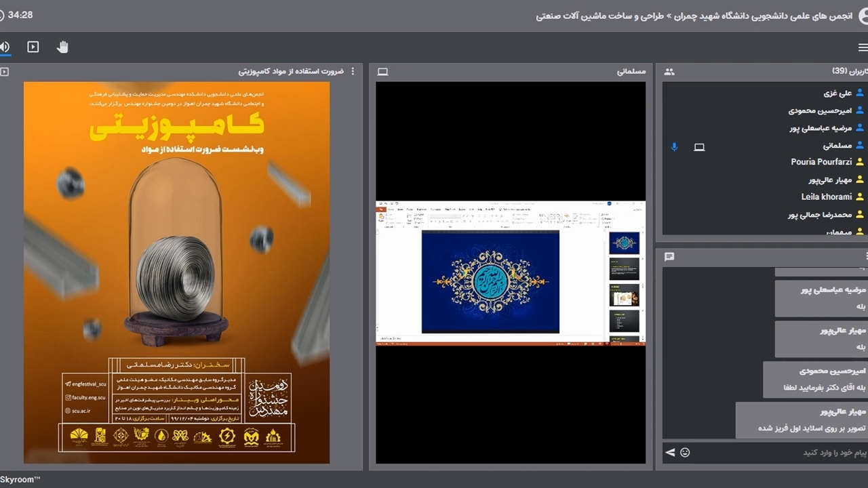This screenshot has width=868, height=488.
Task: Click the chat bubble icon in the chat panel header
Action: tap(669, 256)
